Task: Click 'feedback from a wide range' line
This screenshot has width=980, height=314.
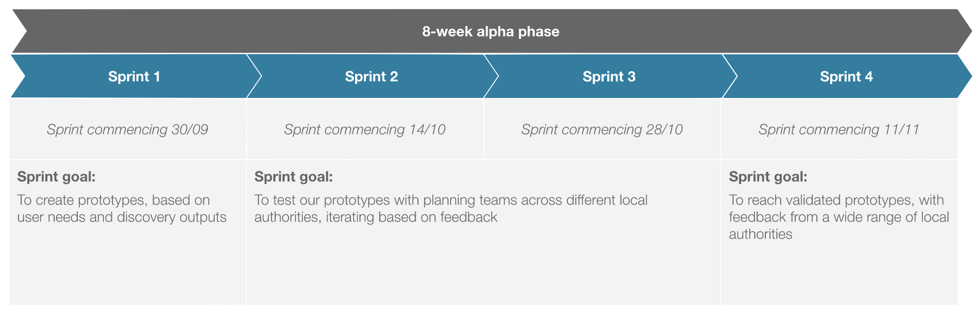Action: pos(839,217)
